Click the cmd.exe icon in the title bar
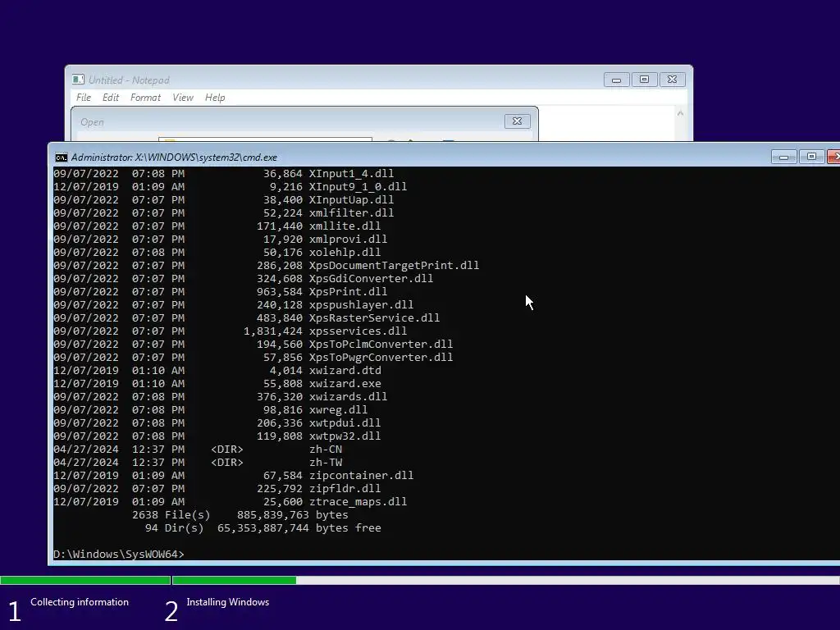 tap(61, 157)
